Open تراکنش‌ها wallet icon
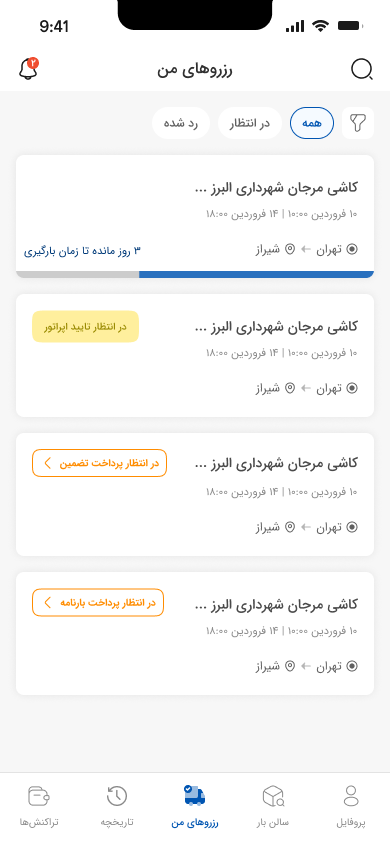The height and width of the screenshot is (844, 390). click(39, 796)
